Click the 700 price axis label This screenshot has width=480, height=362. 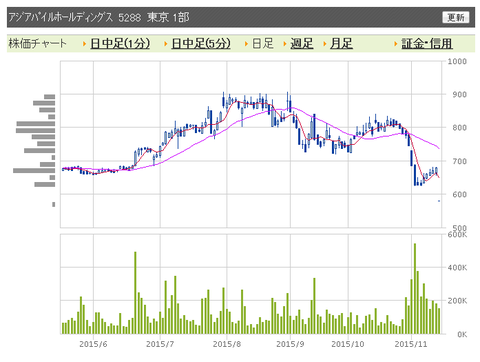click(x=459, y=161)
